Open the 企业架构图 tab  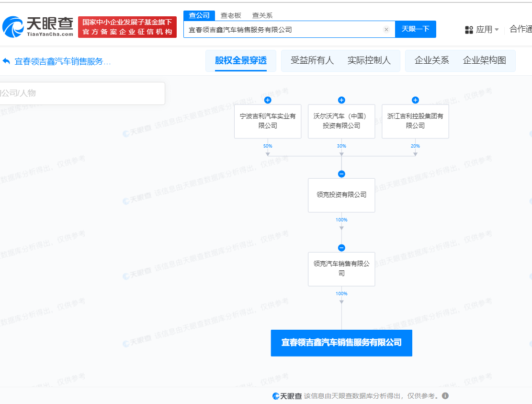point(484,60)
